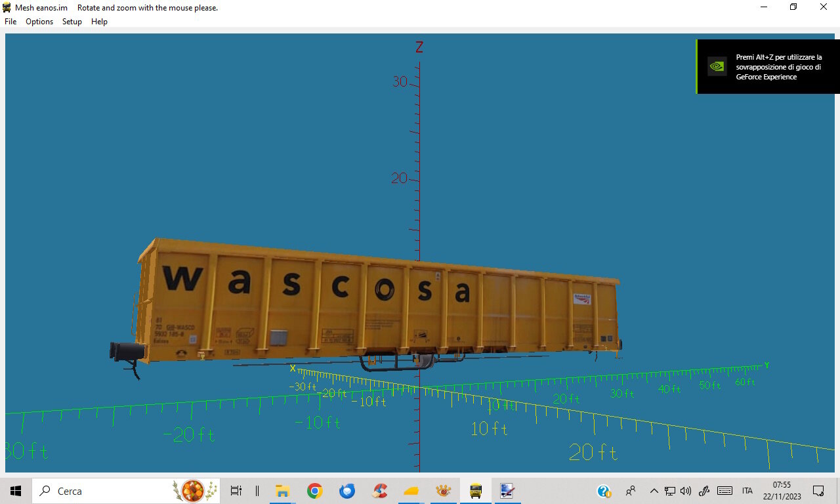Show hidden system tray icons
This screenshot has height=504, width=840.
654,491
